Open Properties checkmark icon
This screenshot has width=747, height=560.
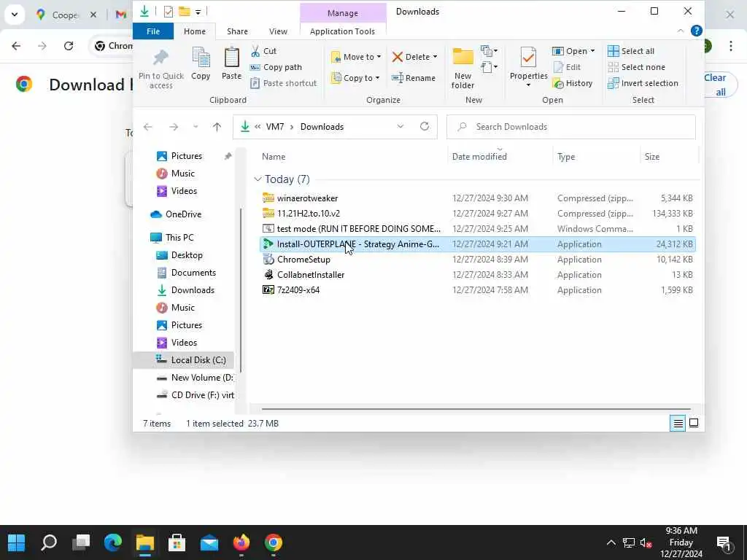(528, 58)
